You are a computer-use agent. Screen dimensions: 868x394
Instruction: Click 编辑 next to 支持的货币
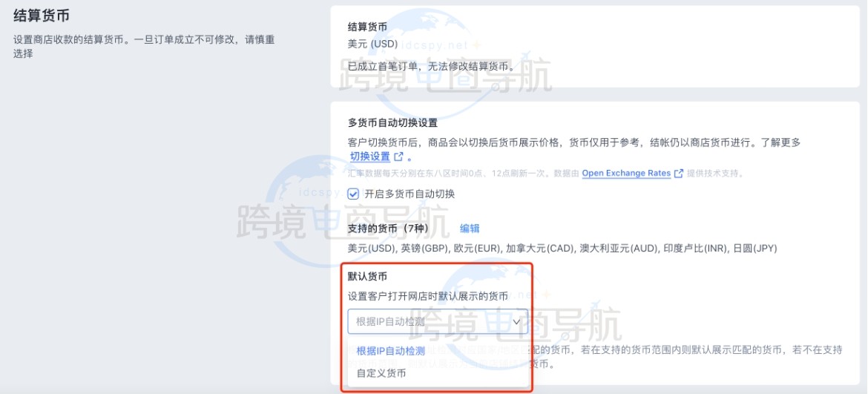(470, 229)
